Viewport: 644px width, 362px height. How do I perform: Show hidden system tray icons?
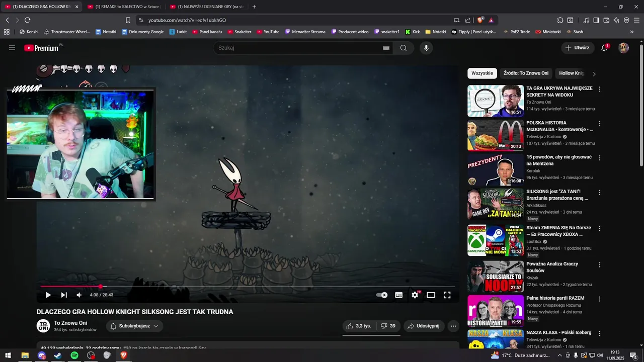559,355
